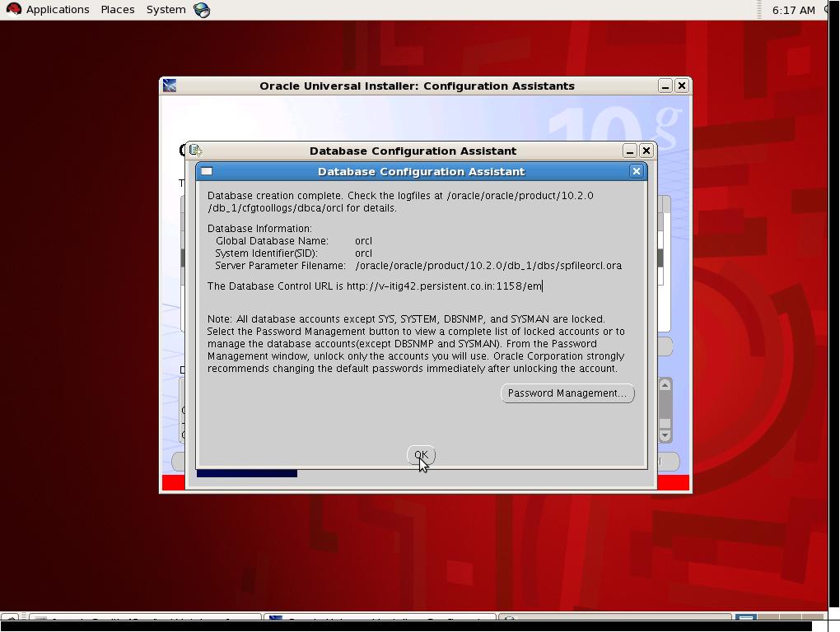This screenshot has width=840, height=632.
Task: Open the Applications menu
Action: 58,10
